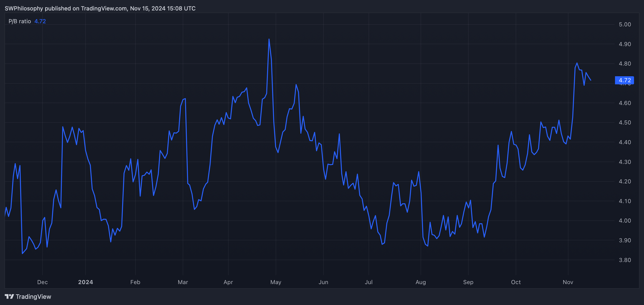Click the Nov time axis label
Screen dimensions: 644x305
(x=568, y=282)
